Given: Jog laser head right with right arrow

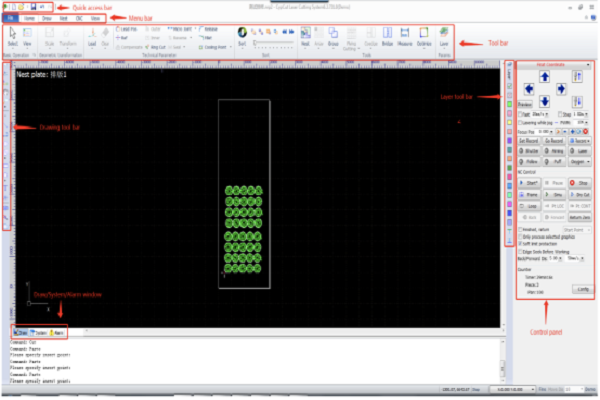Looking at the screenshot, I should coord(561,89).
